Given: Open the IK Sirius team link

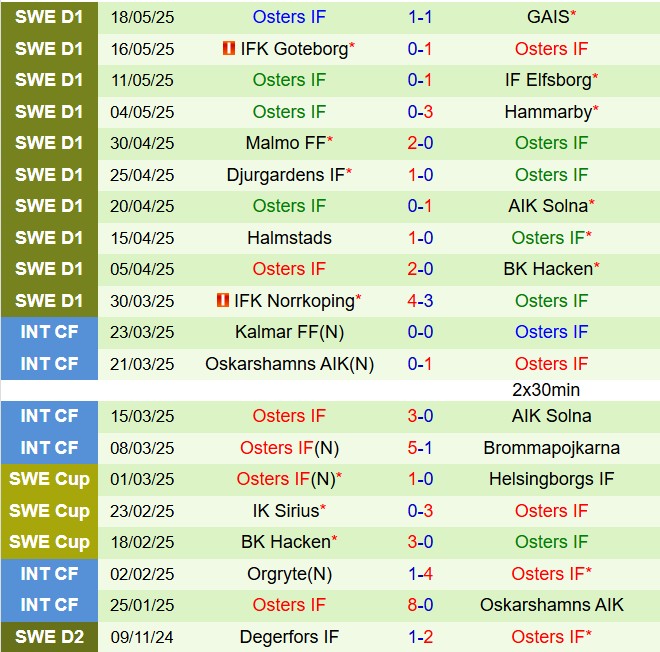Looking at the screenshot, I should pyautogui.click(x=285, y=511).
